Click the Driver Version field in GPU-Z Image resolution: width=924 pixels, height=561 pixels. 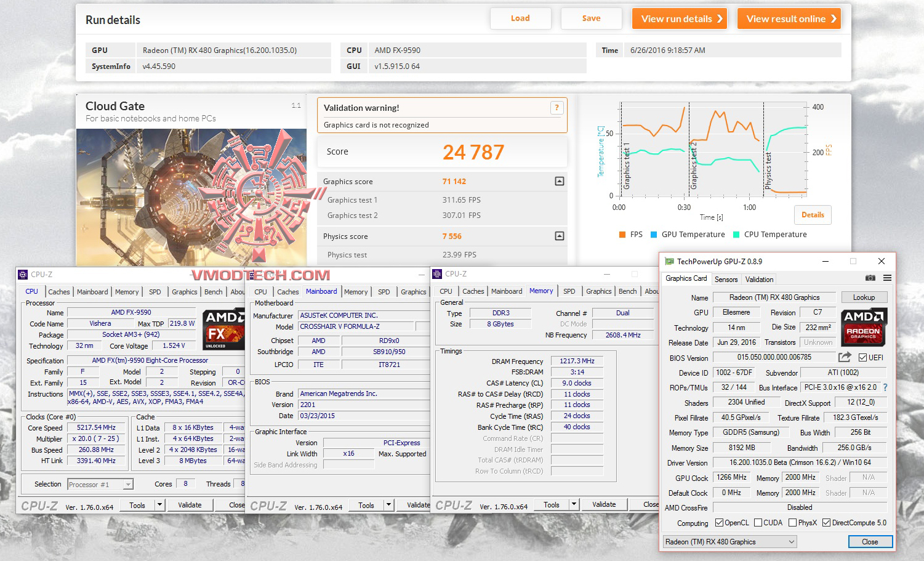point(800,462)
